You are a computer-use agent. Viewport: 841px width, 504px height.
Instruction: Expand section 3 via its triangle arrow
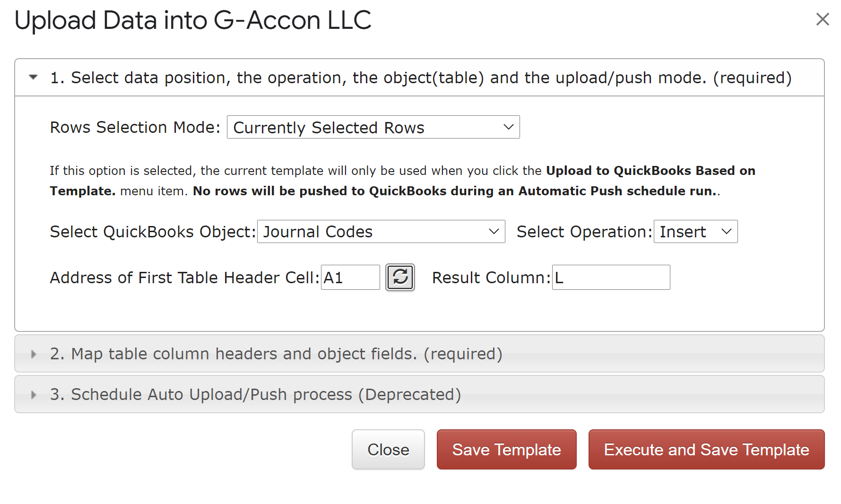(x=33, y=395)
